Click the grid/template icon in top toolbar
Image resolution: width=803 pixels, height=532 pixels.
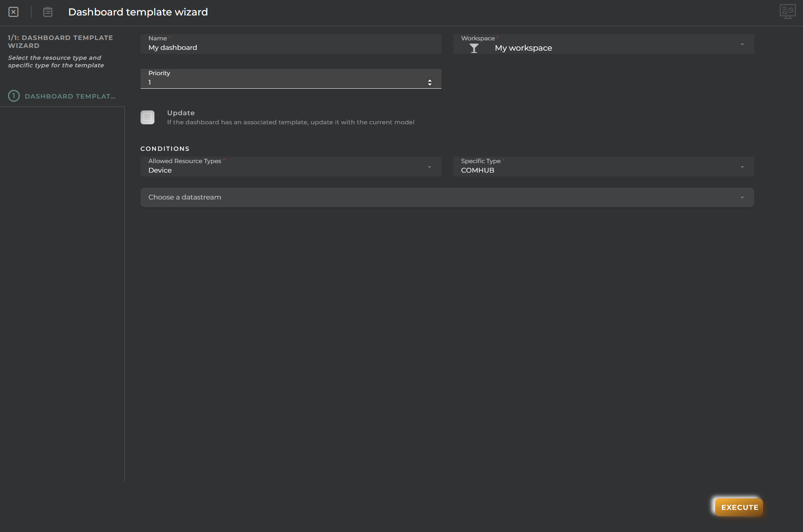pyautogui.click(x=788, y=11)
